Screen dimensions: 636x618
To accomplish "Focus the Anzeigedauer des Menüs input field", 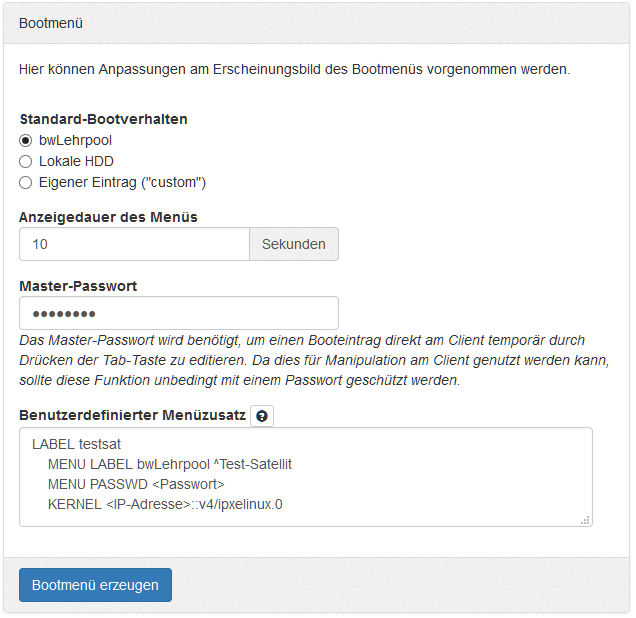I will click(x=134, y=244).
